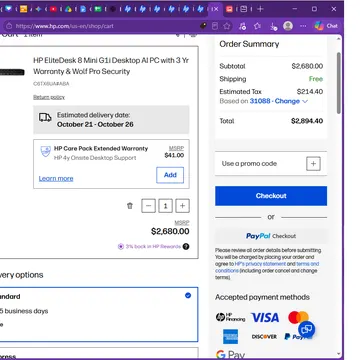Open Copilot Chat sidebar button

tap(326, 26)
